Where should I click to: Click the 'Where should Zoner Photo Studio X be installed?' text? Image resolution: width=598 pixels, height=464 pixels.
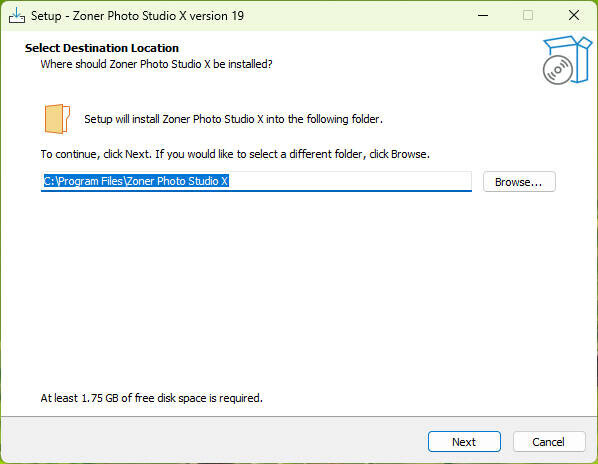(156, 64)
